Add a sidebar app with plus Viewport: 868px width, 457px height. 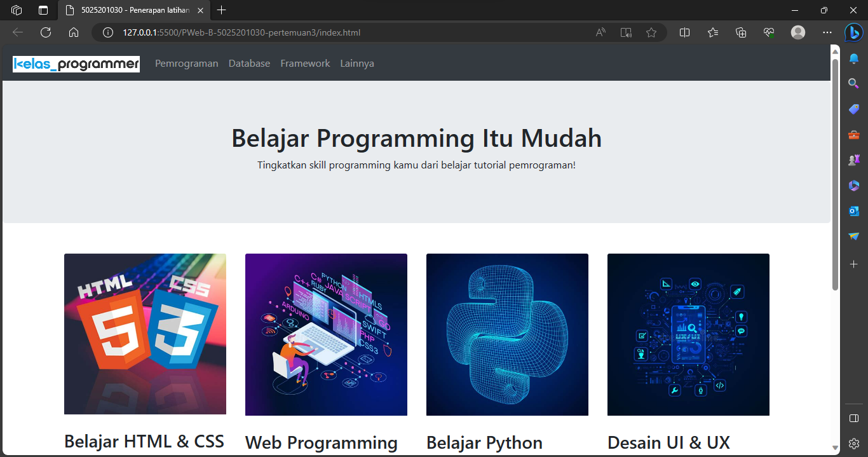854,264
